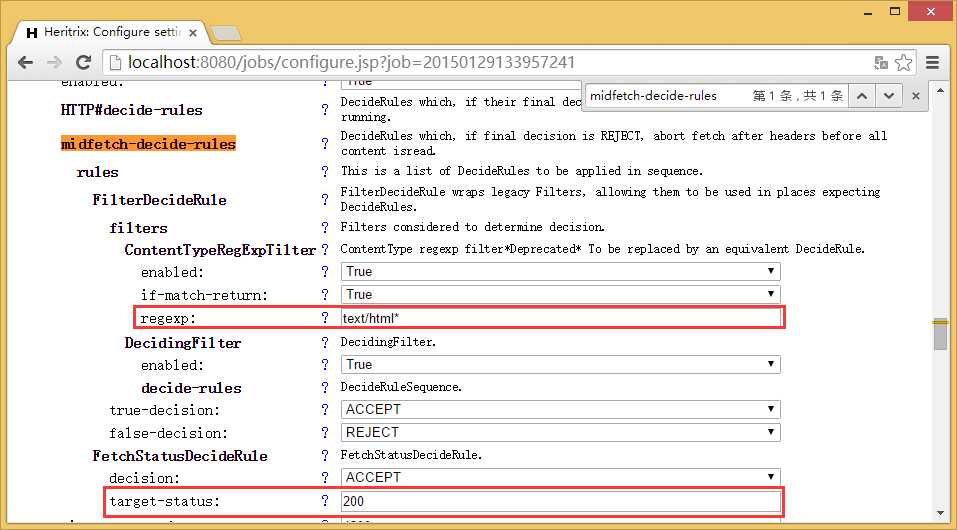The width and height of the screenshot is (957, 530).
Task: Click the ContentTypeRegExpFilter label
Action: tap(220, 249)
